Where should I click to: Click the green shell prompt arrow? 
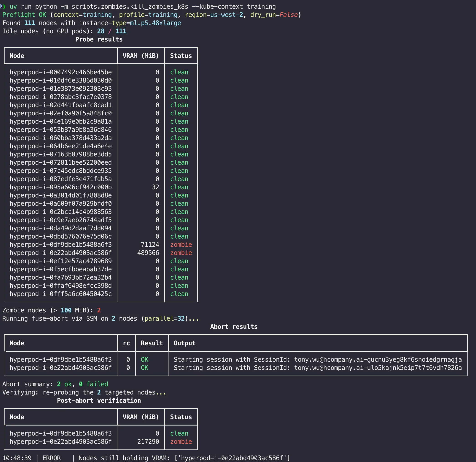click(x=4, y=7)
